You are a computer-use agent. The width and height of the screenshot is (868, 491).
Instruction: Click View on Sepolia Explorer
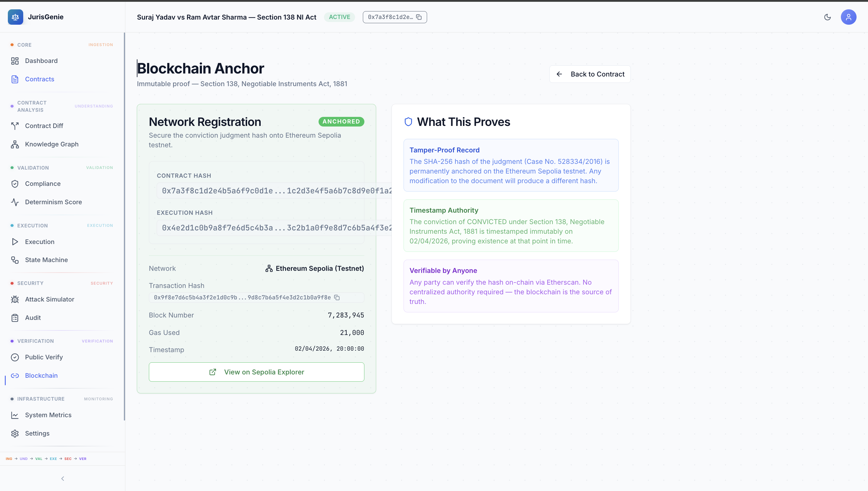tap(256, 372)
